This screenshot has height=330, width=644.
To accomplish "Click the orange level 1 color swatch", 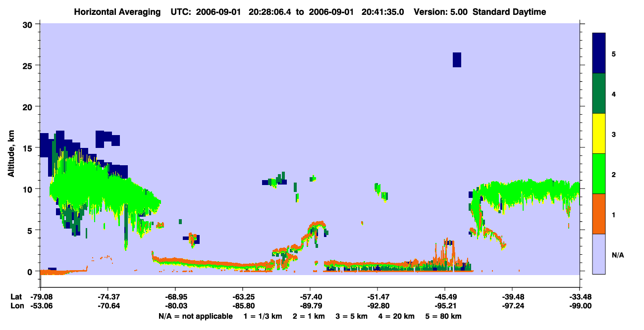I will (x=599, y=214).
